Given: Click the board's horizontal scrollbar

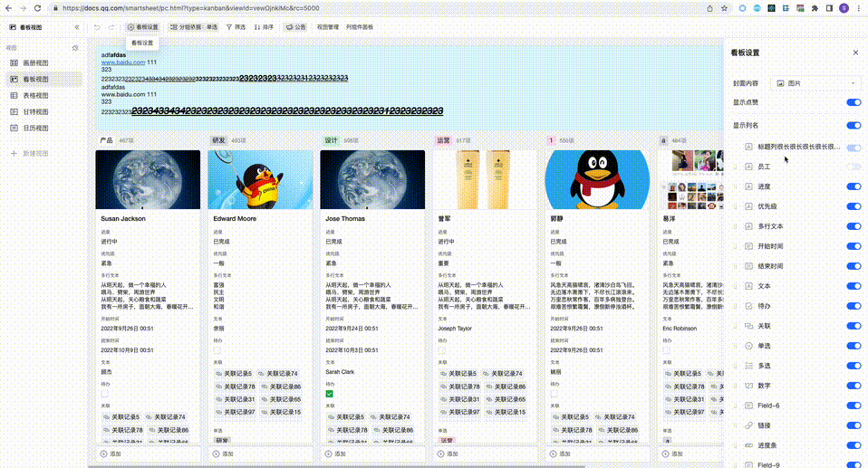Looking at the screenshot, I should pyautogui.click(x=336, y=466).
